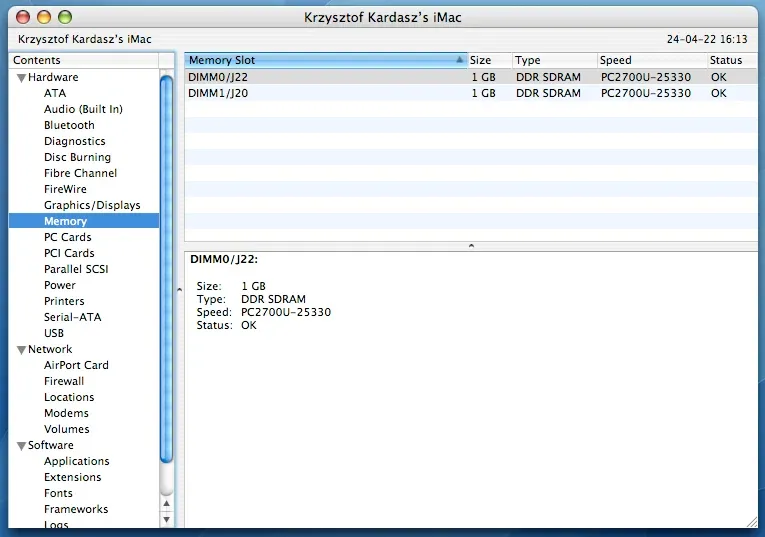Click the PC2700U-25330 value in details pane
This screenshot has height=537, width=765.
click(x=286, y=312)
